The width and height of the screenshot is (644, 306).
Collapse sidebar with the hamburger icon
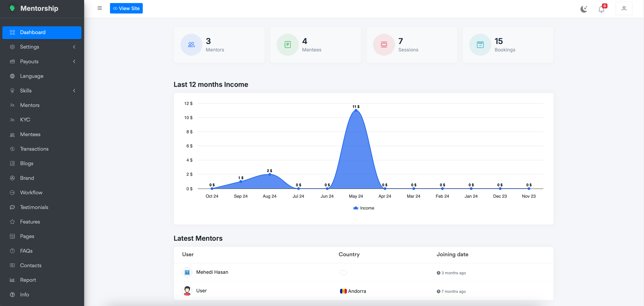tap(100, 8)
